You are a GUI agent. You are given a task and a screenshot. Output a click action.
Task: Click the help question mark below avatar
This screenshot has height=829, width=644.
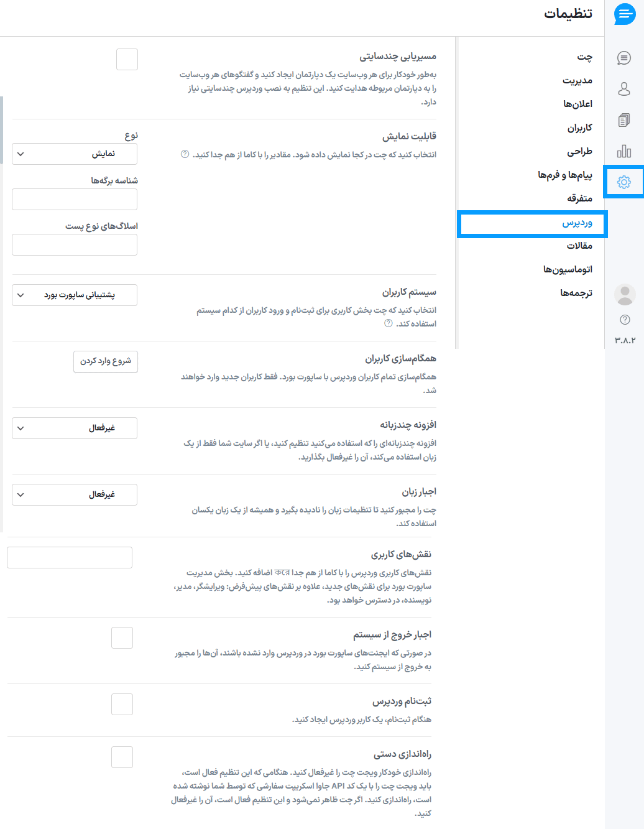coord(625,320)
